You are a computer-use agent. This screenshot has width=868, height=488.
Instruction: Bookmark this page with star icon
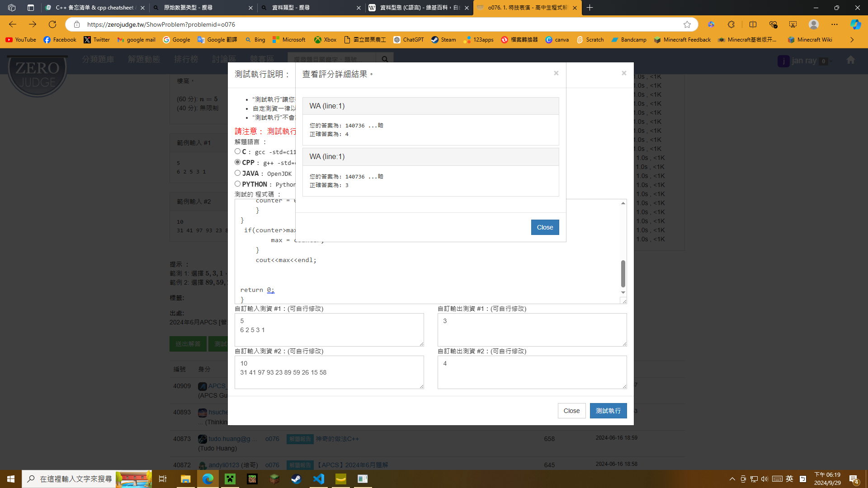pos(687,24)
